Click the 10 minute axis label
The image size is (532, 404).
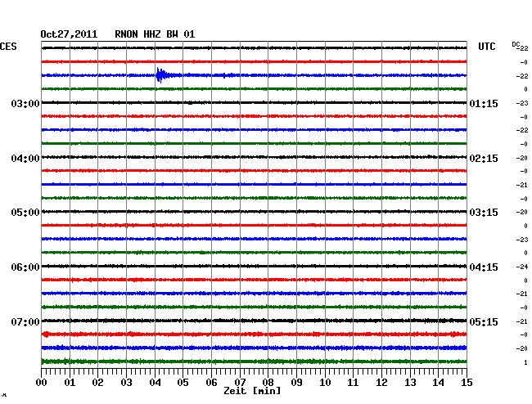click(325, 383)
